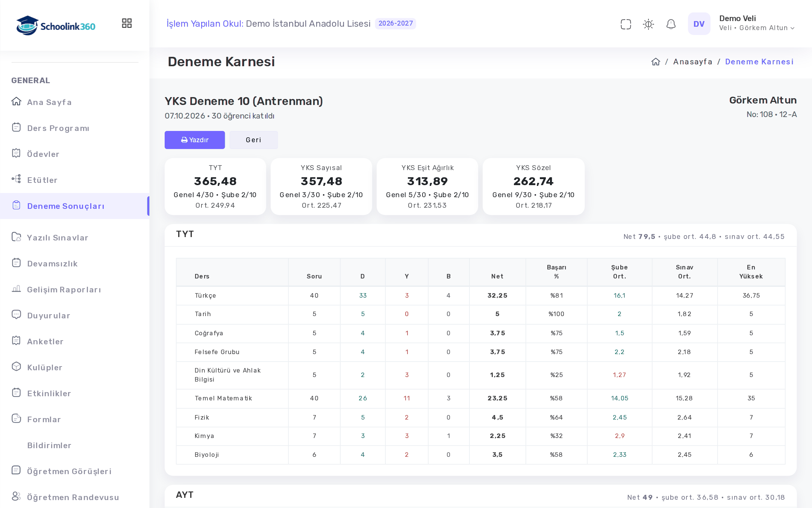Image resolution: width=812 pixels, height=508 pixels.
Task: Click the DV user avatar
Action: coord(699,24)
